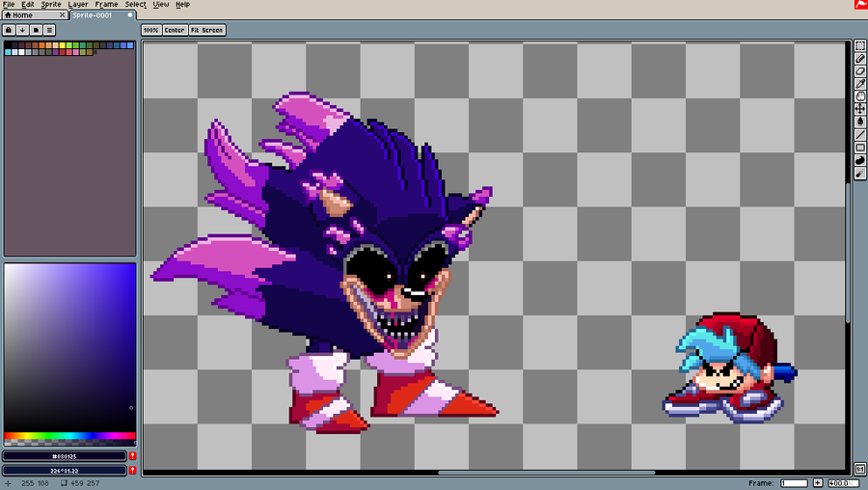Image resolution: width=868 pixels, height=490 pixels.
Task: Select the Paint Bucket tool
Action: [x=860, y=122]
